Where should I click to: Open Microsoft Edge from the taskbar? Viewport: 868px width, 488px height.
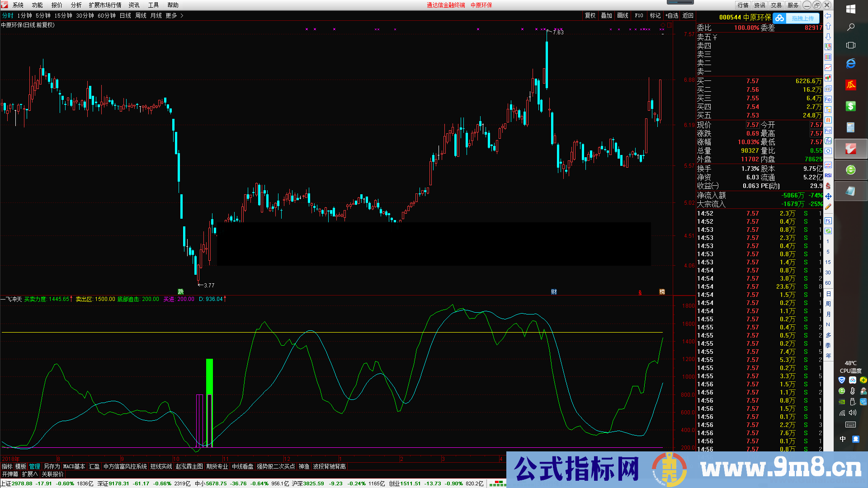pos(850,64)
